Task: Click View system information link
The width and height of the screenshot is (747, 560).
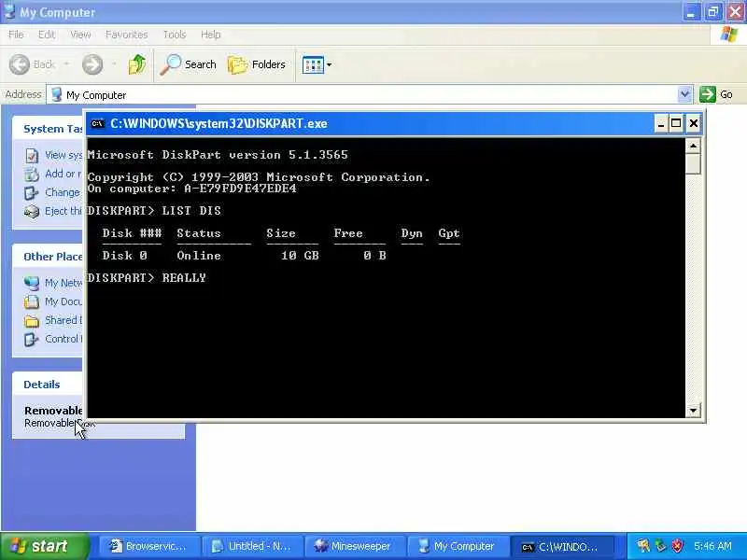Action: click(63, 155)
